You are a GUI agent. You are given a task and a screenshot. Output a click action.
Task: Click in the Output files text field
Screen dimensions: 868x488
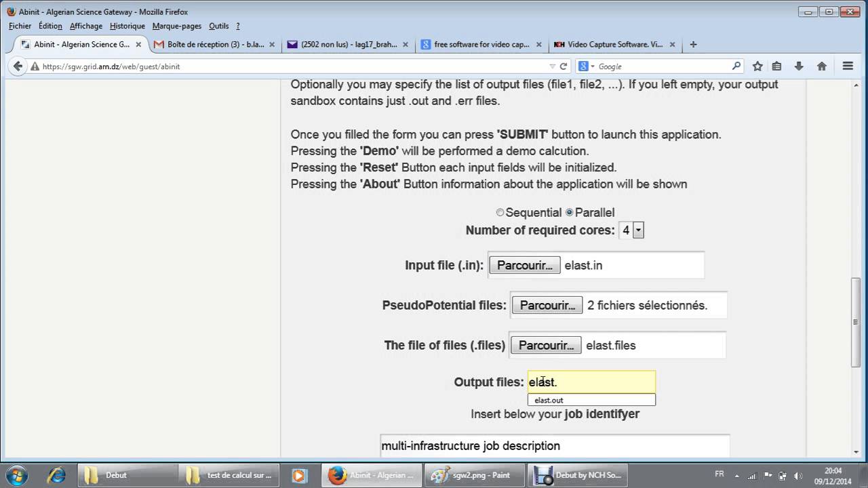coord(591,382)
